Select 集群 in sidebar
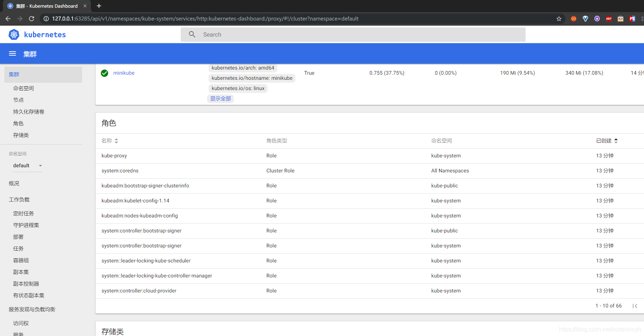Image resolution: width=644 pixels, height=336 pixels. (43, 74)
